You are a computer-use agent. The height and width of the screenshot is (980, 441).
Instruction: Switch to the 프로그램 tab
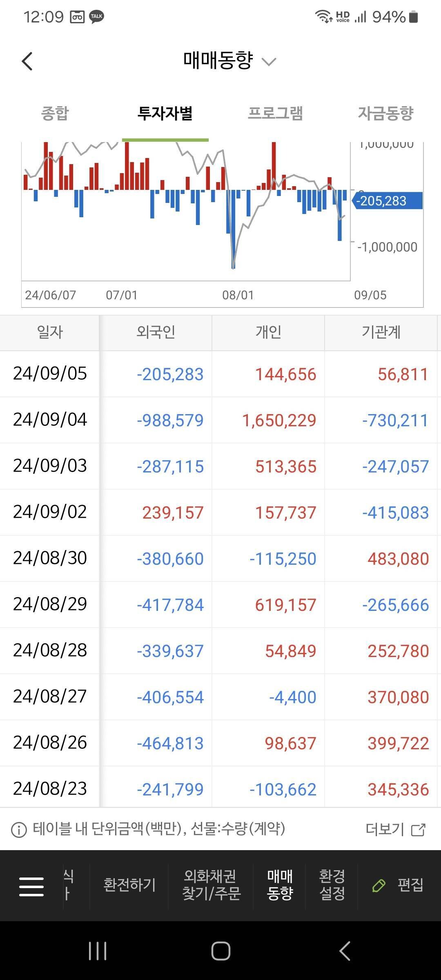(275, 113)
